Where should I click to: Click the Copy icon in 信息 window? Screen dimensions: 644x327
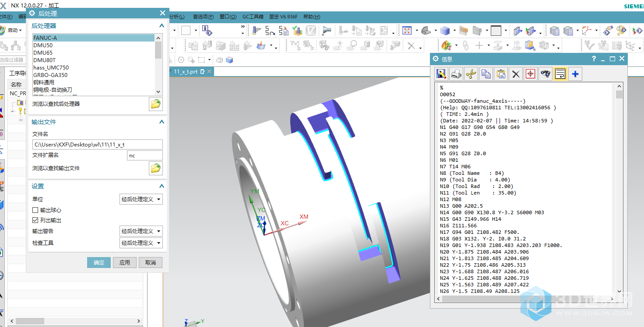486,74
